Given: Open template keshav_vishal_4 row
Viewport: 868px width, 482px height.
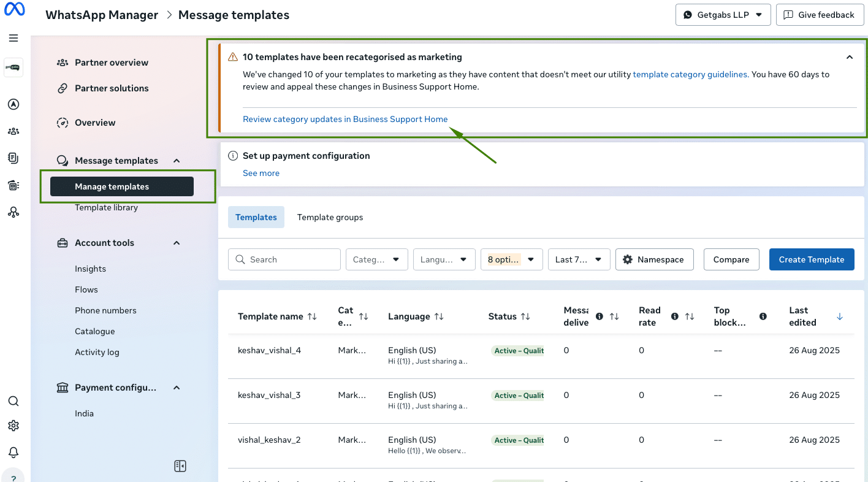Looking at the screenshot, I should pyautogui.click(x=541, y=356).
